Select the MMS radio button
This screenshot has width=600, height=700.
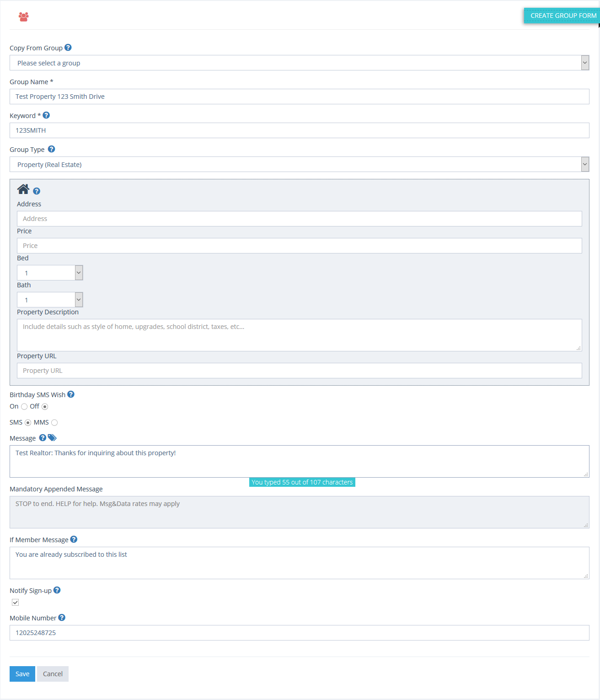pos(54,422)
